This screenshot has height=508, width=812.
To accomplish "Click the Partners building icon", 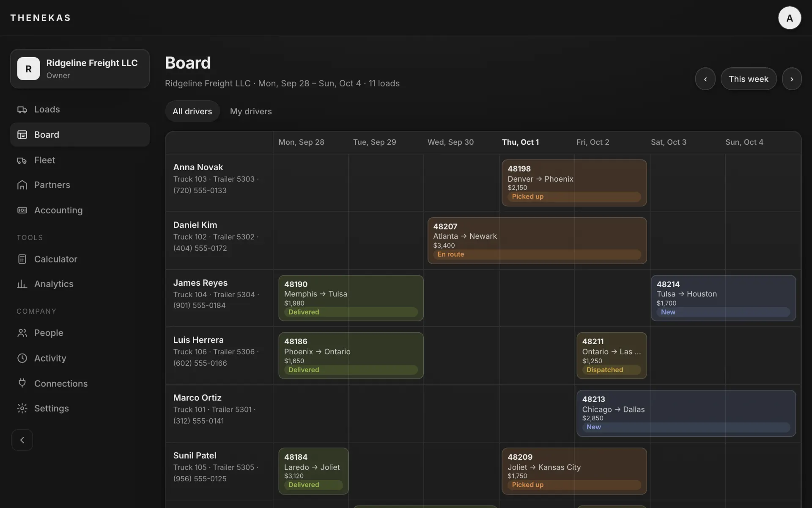I will coord(22,185).
